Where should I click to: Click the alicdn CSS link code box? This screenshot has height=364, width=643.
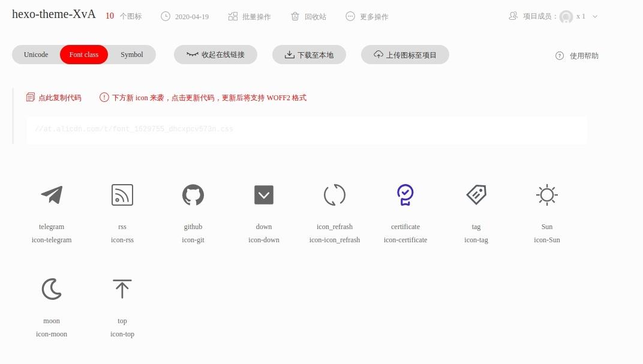point(307,130)
